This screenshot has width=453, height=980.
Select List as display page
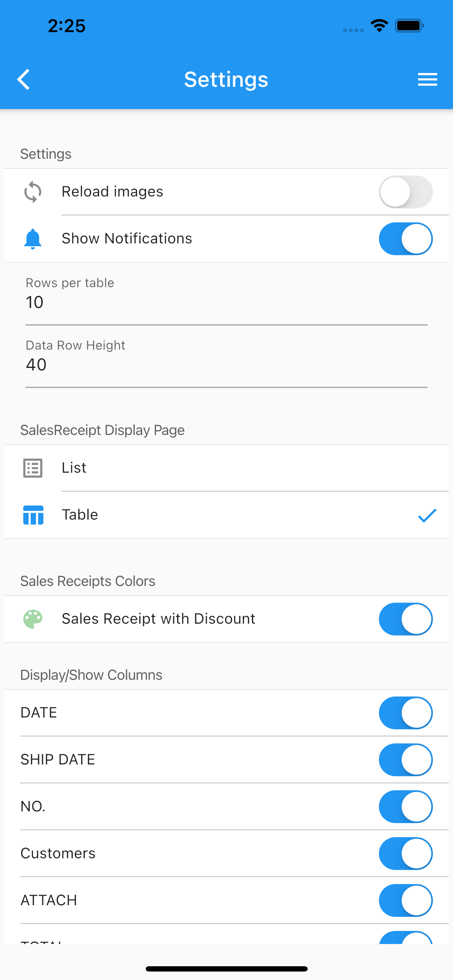pyautogui.click(x=226, y=468)
